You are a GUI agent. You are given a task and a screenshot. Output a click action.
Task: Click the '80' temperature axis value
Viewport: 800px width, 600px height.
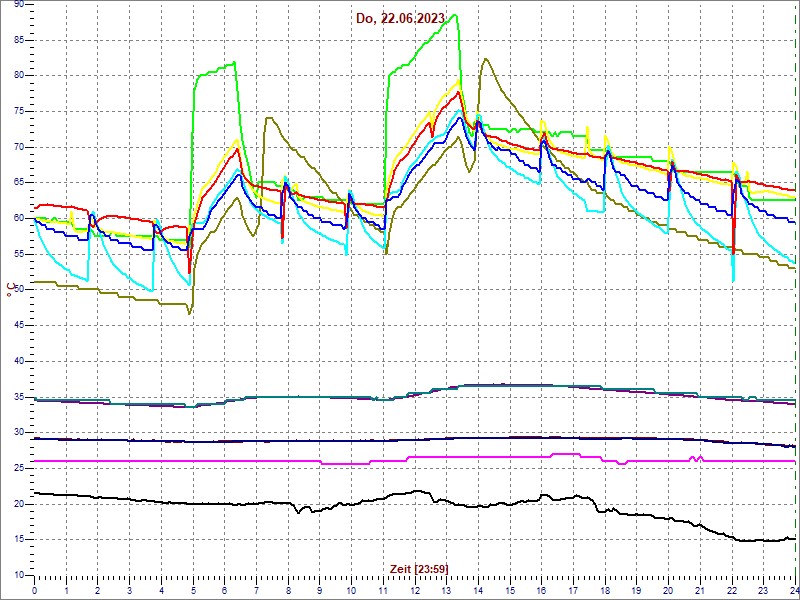click(x=20, y=76)
